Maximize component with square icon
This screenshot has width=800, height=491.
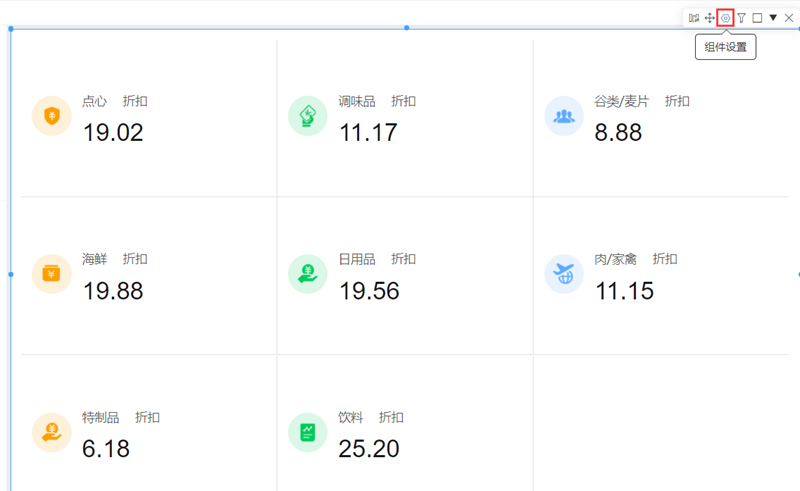pyautogui.click(x=757, y=18)
